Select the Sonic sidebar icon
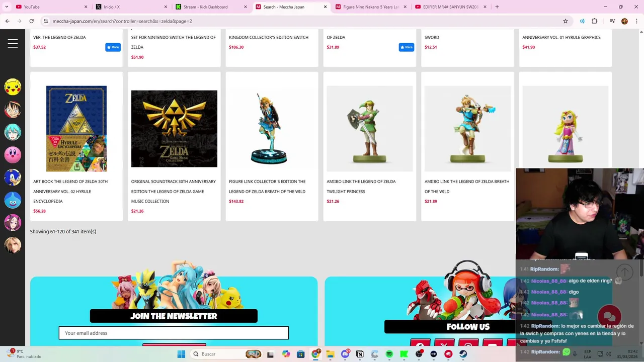 pos(13,177)
